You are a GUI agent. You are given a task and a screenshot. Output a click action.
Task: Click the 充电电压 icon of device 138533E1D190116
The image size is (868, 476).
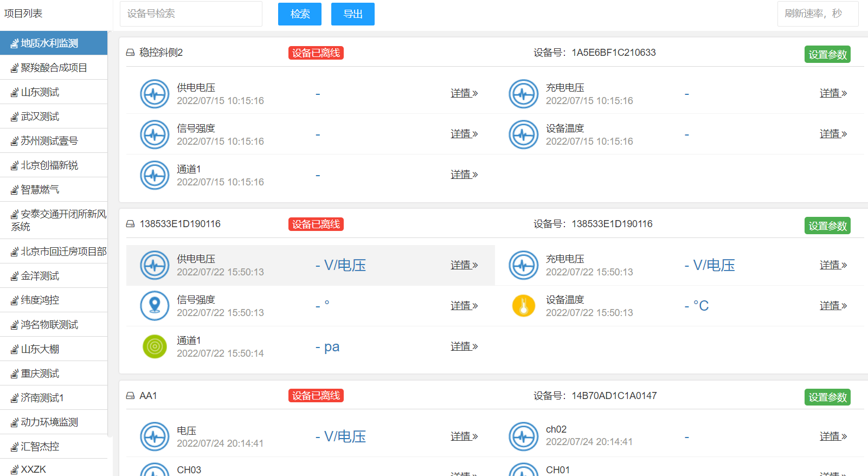(524, 265)
